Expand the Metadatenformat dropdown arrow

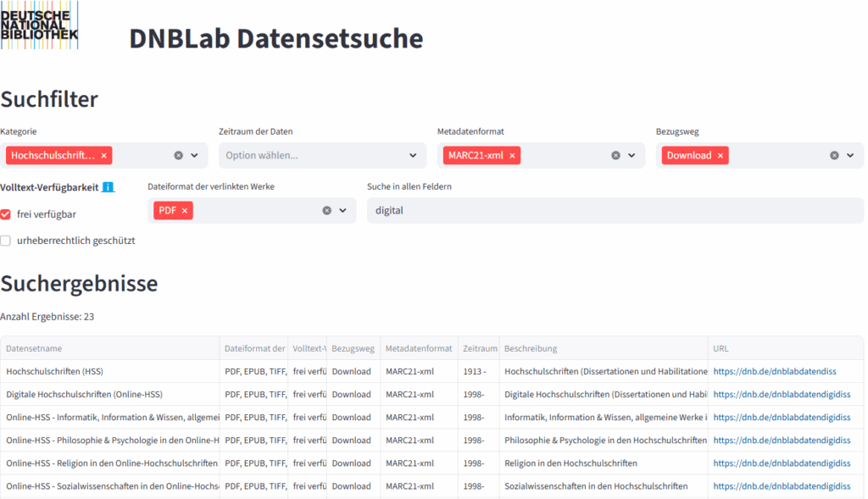[x=632, y=156]
